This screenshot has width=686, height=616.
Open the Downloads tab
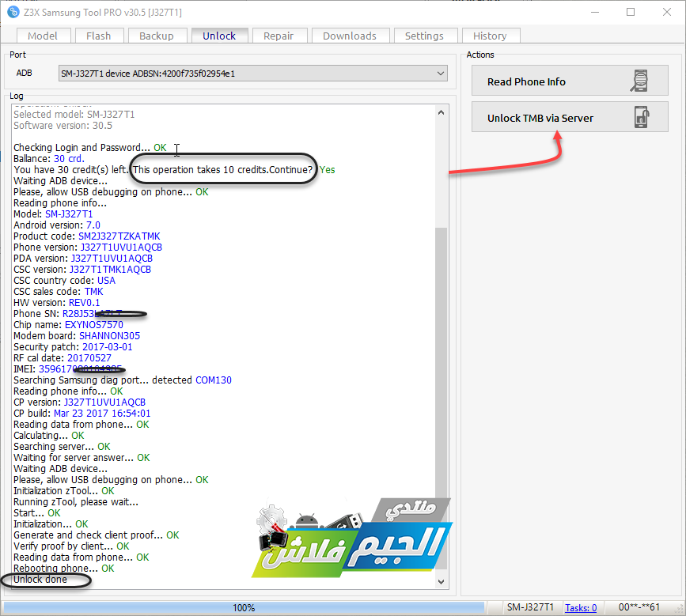pyautogui.click(x=350, y=36)
